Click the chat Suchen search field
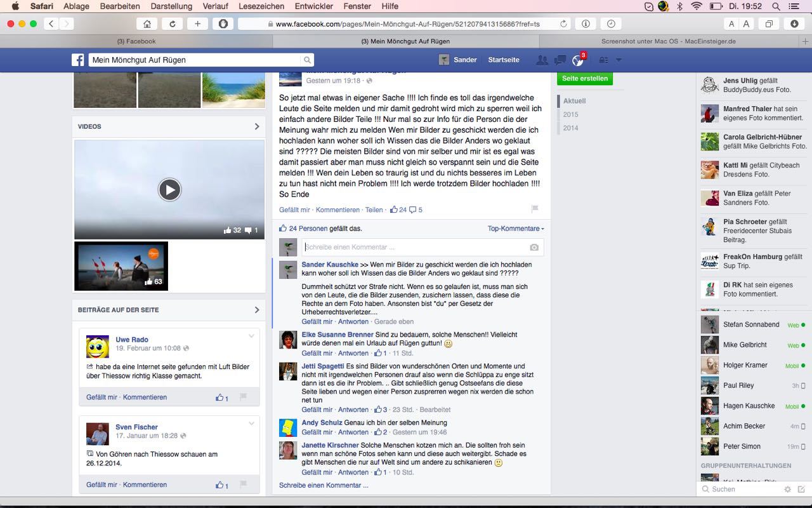 [739, 489]
